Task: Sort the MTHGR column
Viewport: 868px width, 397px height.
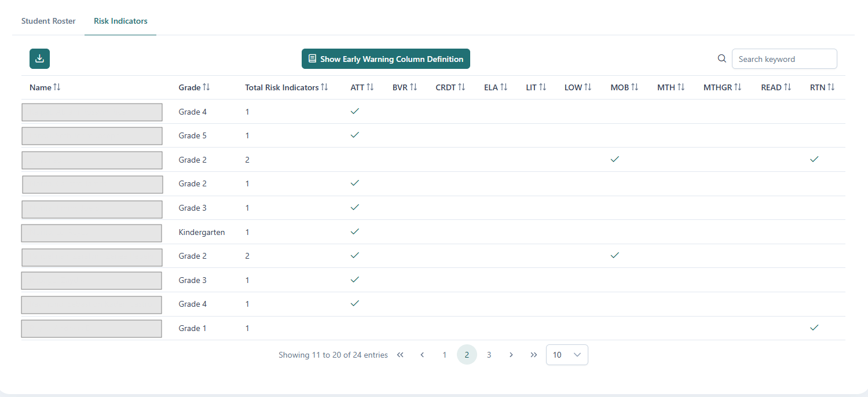Action: pos(738,87)
